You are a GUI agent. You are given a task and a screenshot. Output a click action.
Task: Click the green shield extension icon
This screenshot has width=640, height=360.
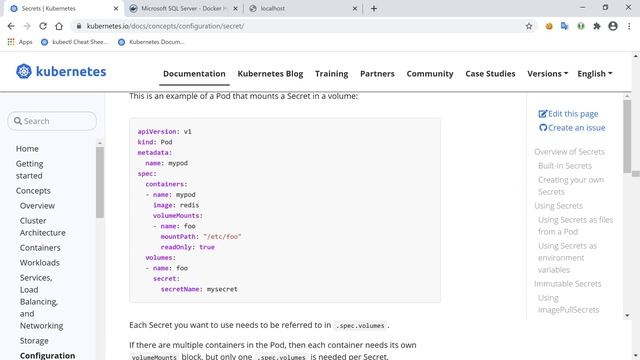pyautogui.click(x=581, y=26)
